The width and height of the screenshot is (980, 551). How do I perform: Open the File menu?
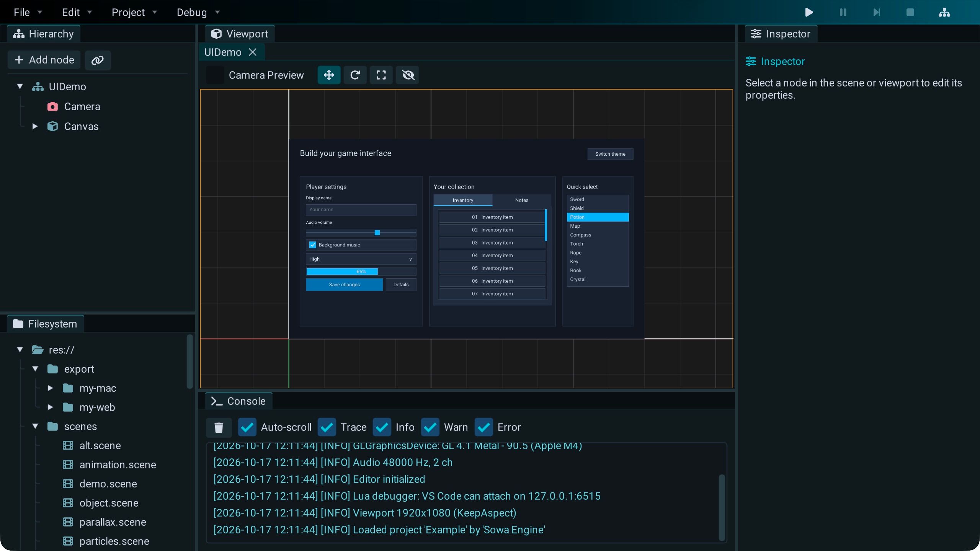[28, 12]
